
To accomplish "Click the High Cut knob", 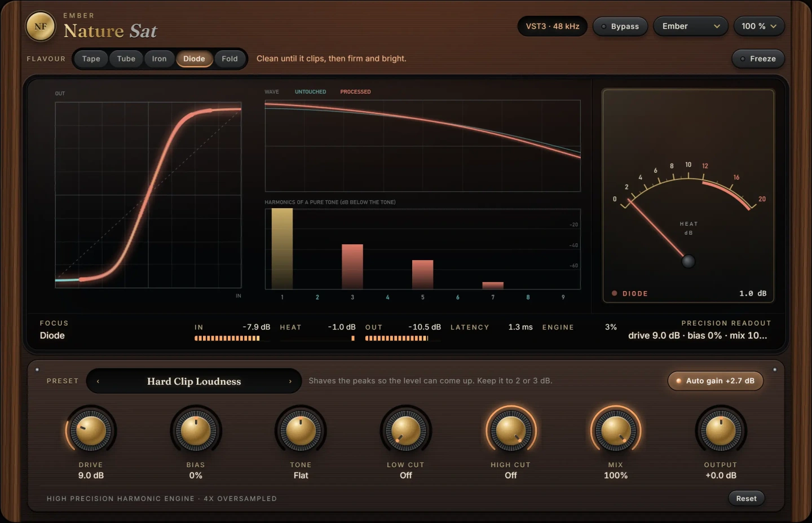I will [511, 431].
